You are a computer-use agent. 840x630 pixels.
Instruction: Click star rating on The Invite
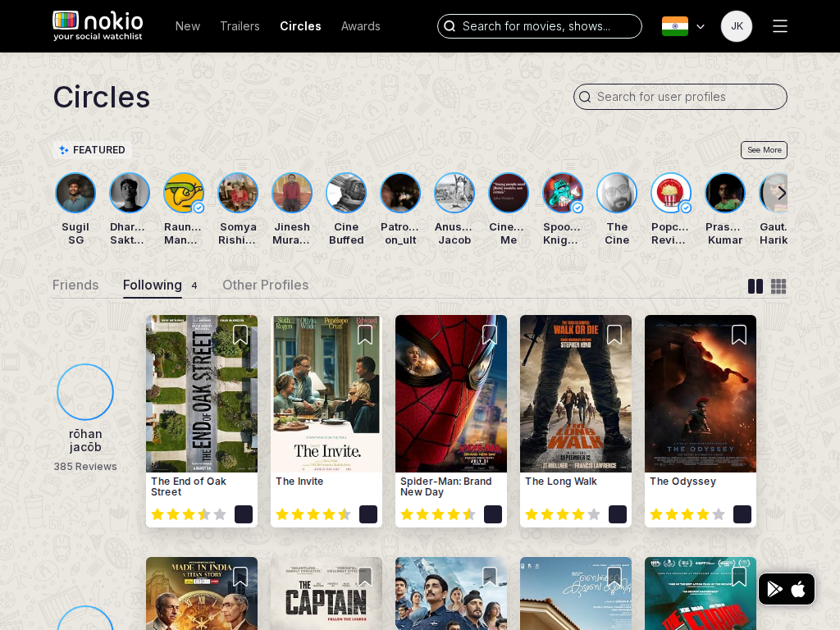(313, 514)
